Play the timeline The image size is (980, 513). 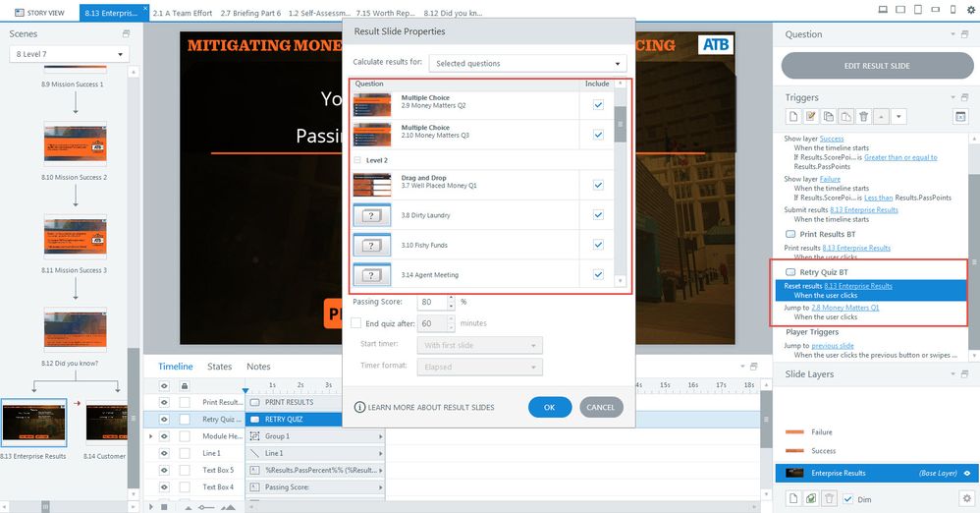tap(150, 506)
